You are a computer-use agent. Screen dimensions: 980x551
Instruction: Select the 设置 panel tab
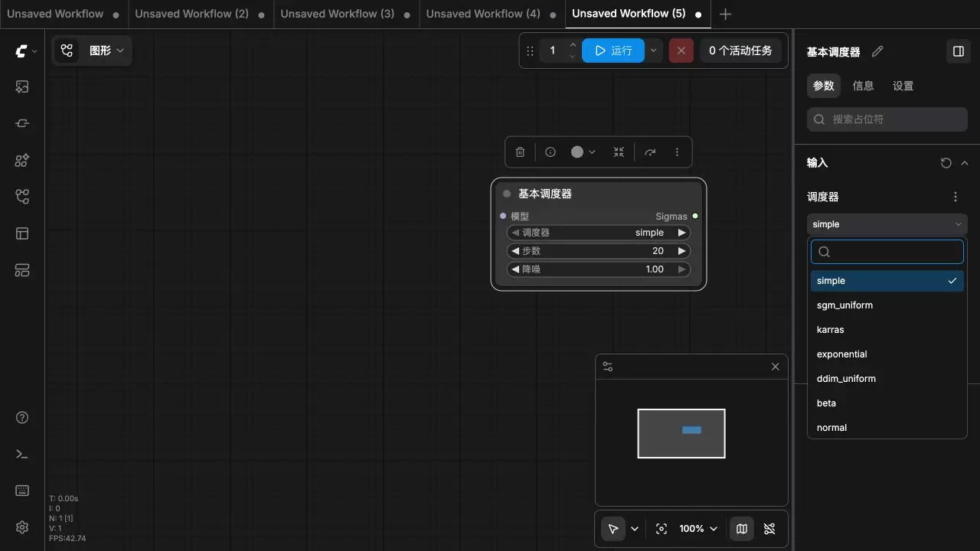pos(903,86)
